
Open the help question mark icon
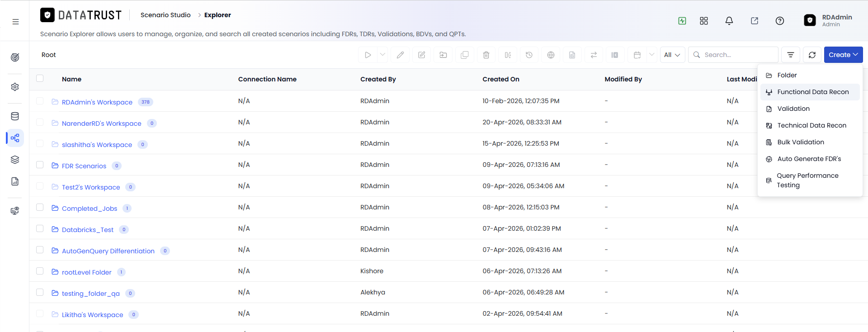point(780,21)
